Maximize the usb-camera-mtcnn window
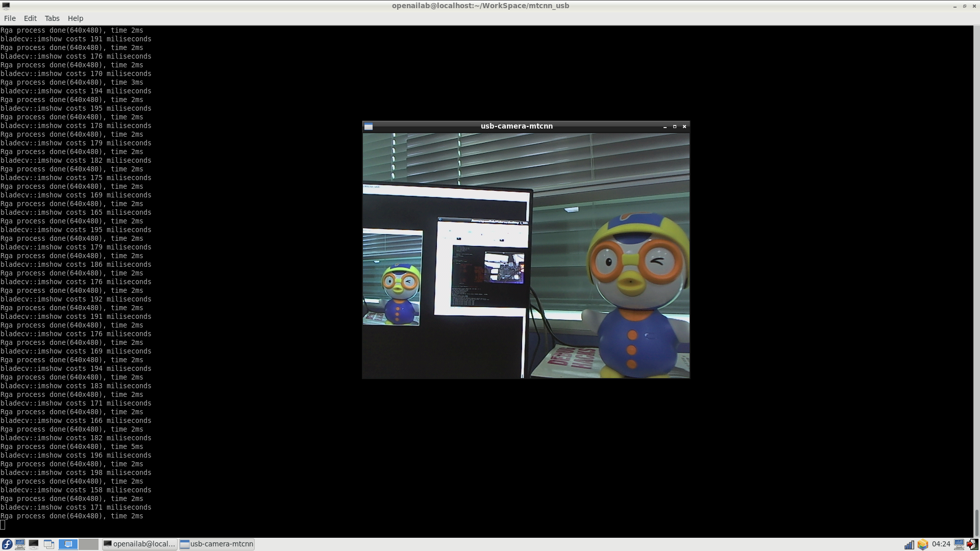 [675, 127]
